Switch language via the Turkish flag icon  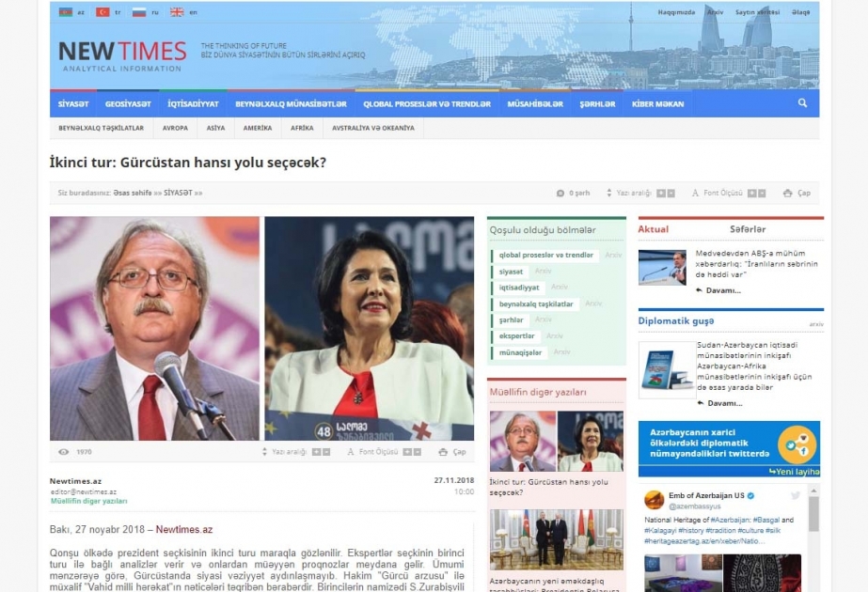click(x=103, y=12)
